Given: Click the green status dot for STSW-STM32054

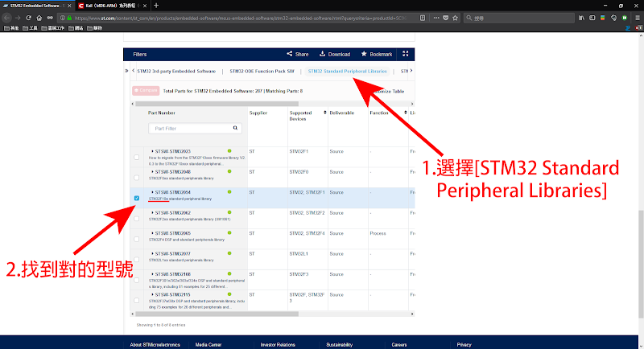Looking at the screenshot, I should point(229,192).
